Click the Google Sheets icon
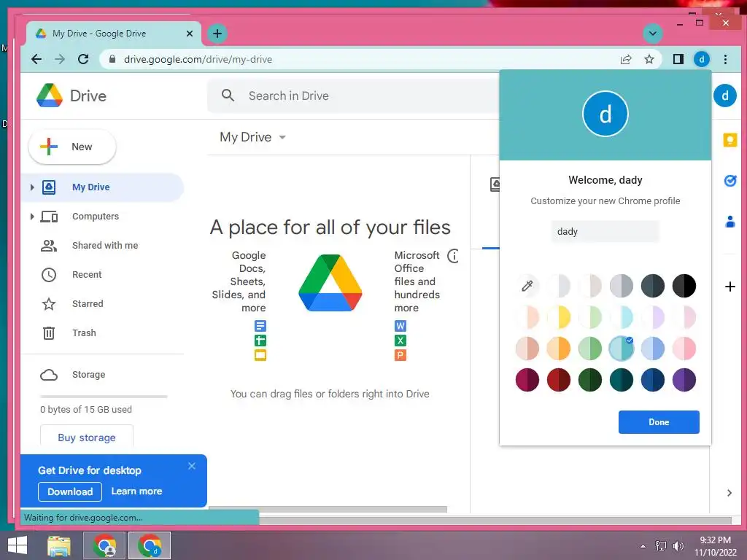 click(260, 341)
